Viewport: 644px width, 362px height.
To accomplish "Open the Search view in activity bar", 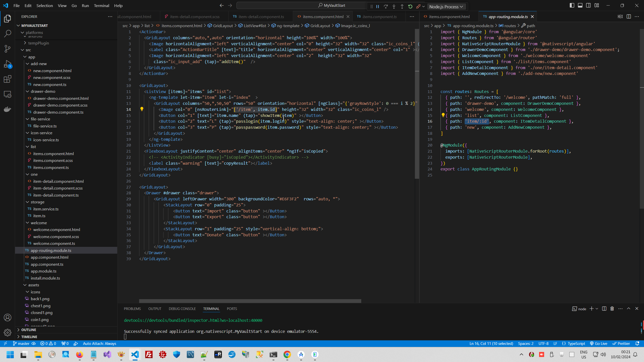I will (8, 33).
